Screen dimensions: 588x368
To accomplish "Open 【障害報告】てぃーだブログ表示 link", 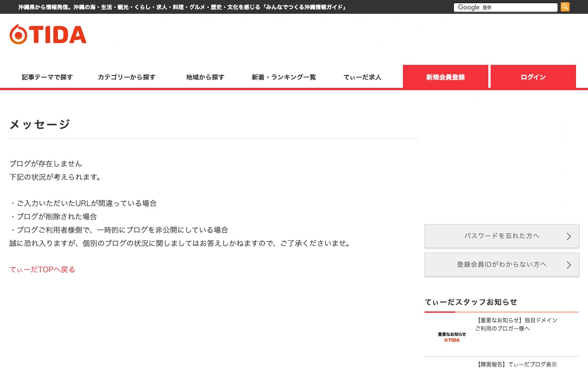I will point(516,364).
